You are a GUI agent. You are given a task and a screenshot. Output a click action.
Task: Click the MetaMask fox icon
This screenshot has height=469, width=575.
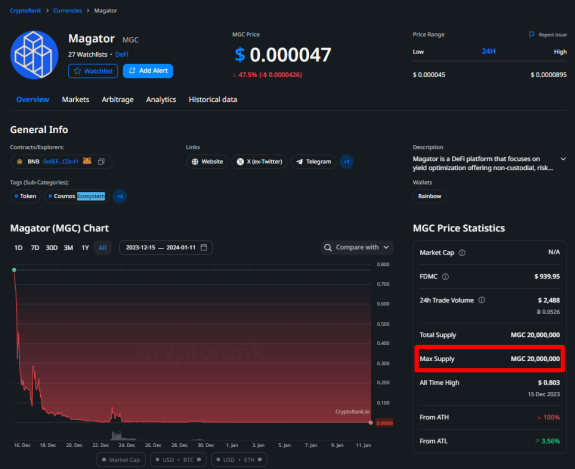pyautogui.click(x=87, y=161)
